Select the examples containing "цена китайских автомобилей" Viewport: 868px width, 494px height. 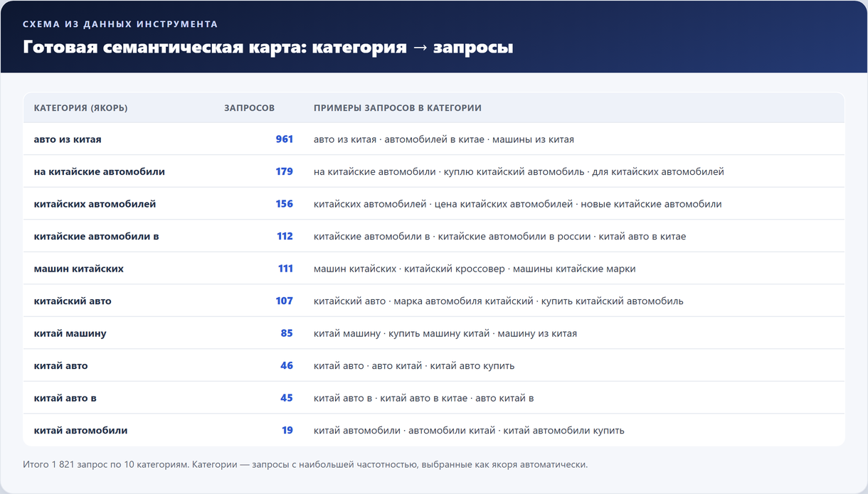(518, 204)
